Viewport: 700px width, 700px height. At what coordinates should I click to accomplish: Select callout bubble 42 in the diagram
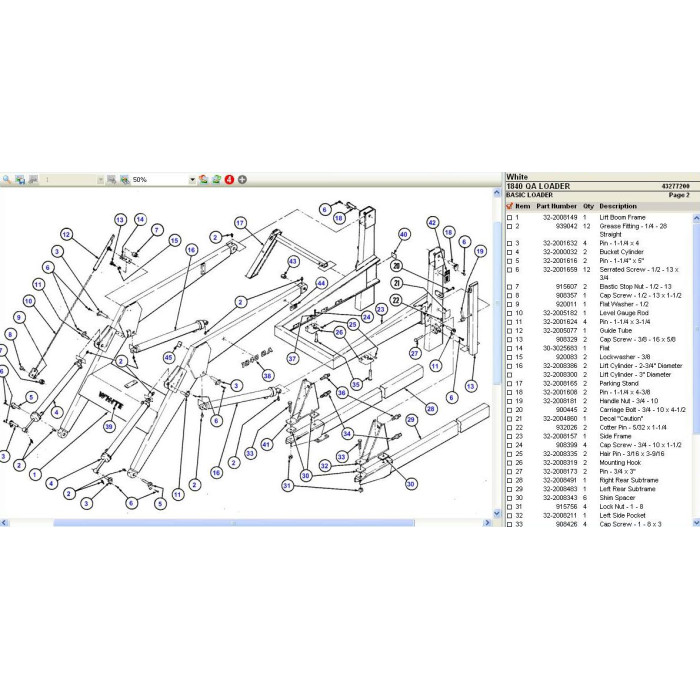coord(432,222)
